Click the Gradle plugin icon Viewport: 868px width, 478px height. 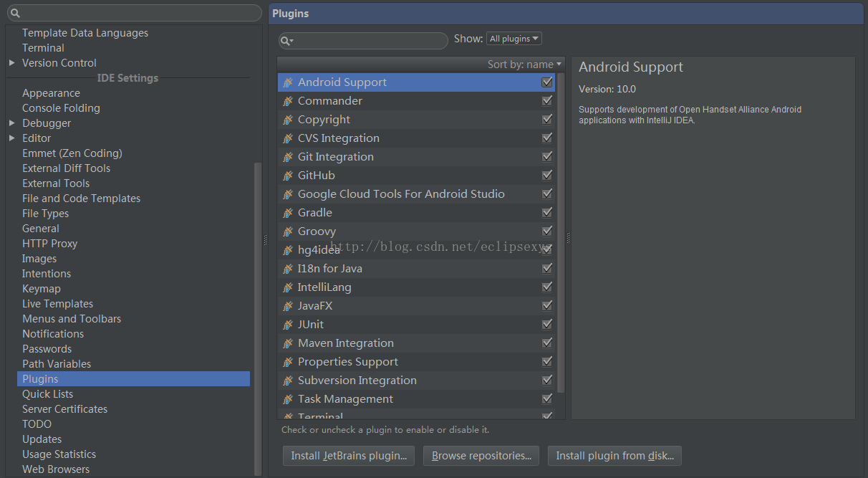coord(288,213)
